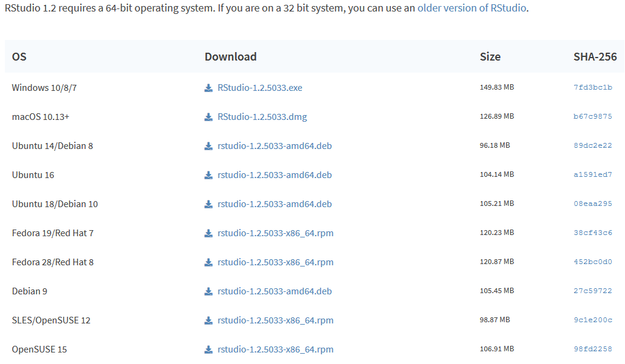The image size is (625, 364).
Task: Download the Ubuntu 16 amd64.deb package
Action: (275, 175)
